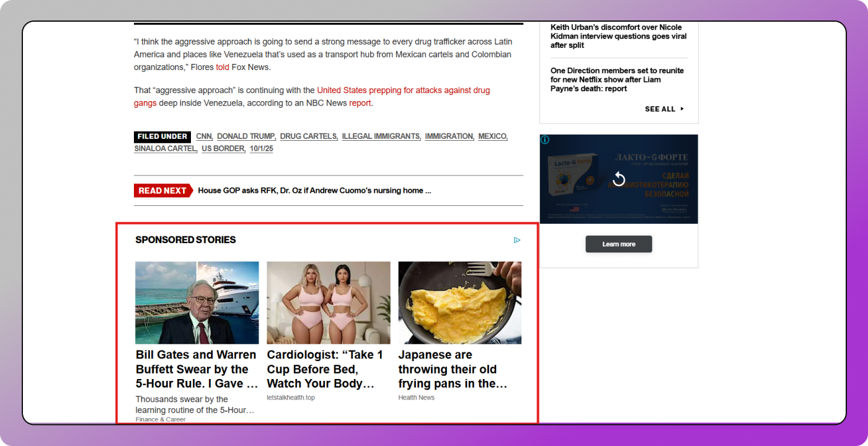Open the Keith Urban discomfort headline
This screenshot has height=446, width=868.
[618, 36]
